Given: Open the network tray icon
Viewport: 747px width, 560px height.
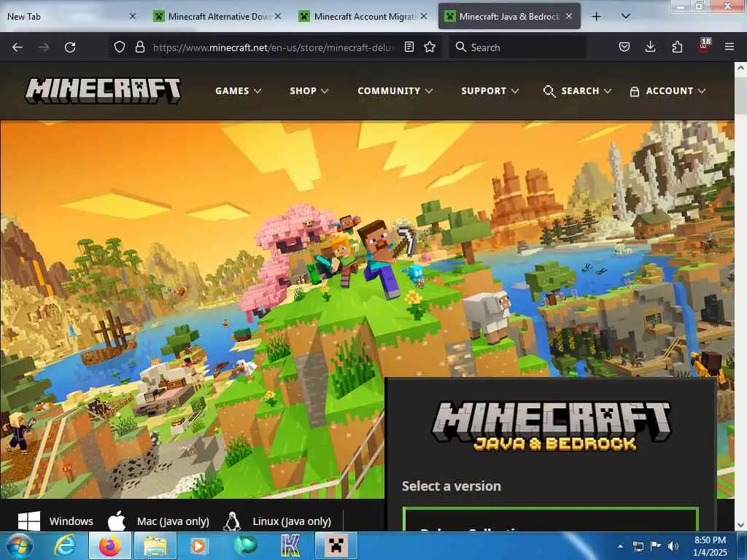Looking at the screenshot, I should tap(638, 546).
